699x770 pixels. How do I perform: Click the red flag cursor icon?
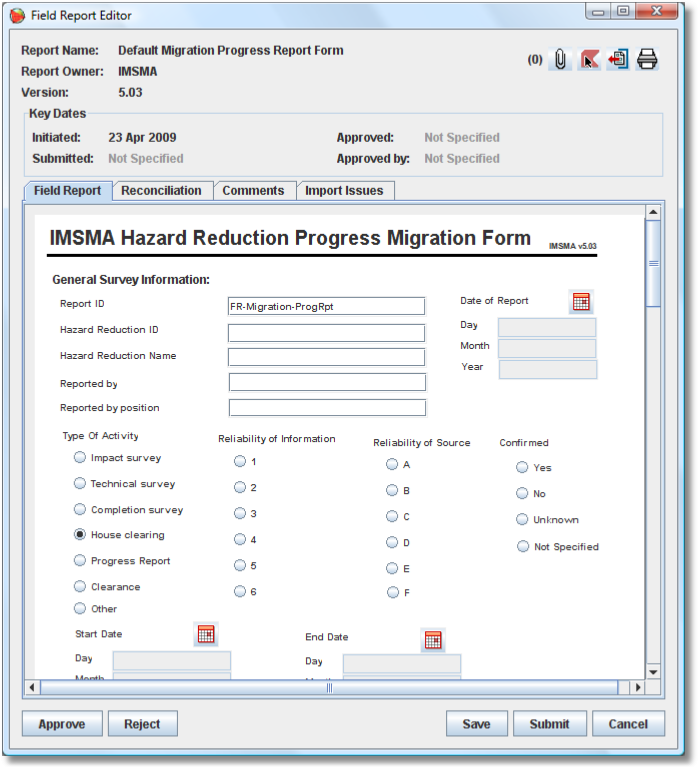coord(590,60)
